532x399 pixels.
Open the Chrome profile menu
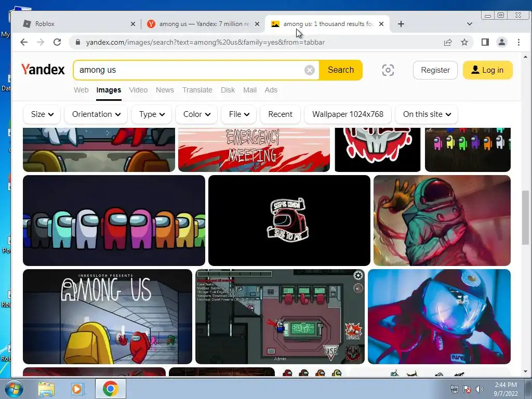(x=501, y=42)
